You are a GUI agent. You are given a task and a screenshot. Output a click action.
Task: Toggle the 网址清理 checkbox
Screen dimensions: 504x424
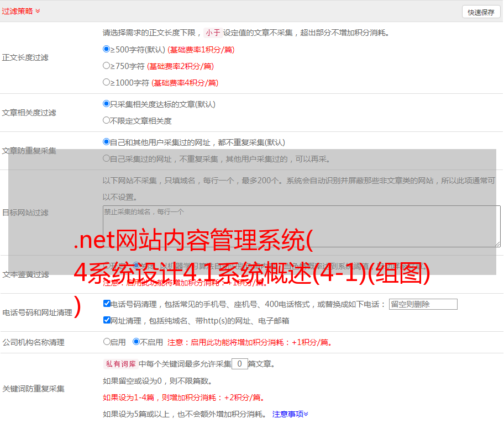point(107,320)
